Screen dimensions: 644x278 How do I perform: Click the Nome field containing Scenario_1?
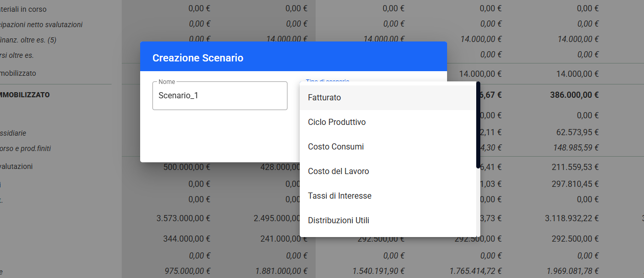pyautogui.click(x=219, y=96)
